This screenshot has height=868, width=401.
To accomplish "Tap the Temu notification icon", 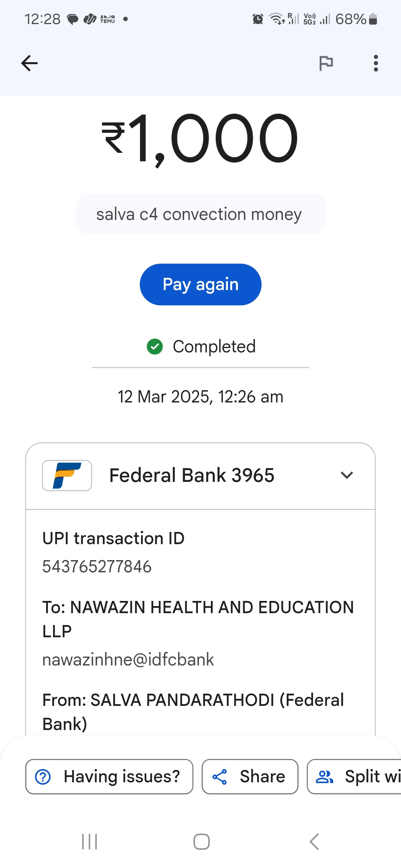I will click(x=108, y=19).
